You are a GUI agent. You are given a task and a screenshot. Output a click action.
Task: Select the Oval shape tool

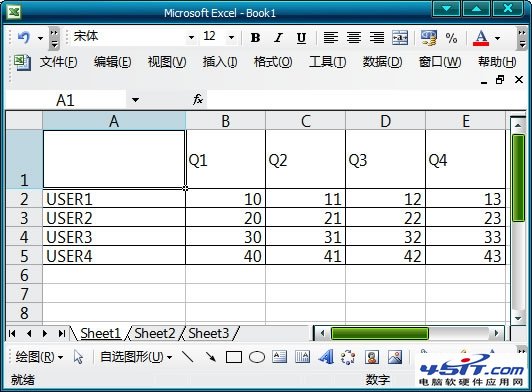257,357
